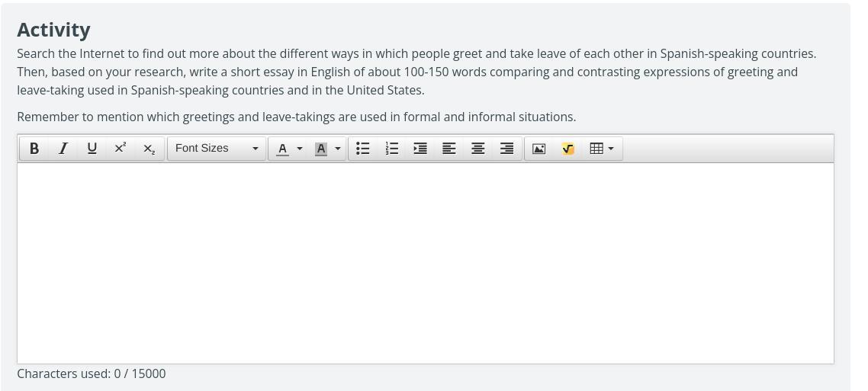Insert an image
Image resolution: width=868 pixels, height=391 pixels.
(x=538, y=148)
